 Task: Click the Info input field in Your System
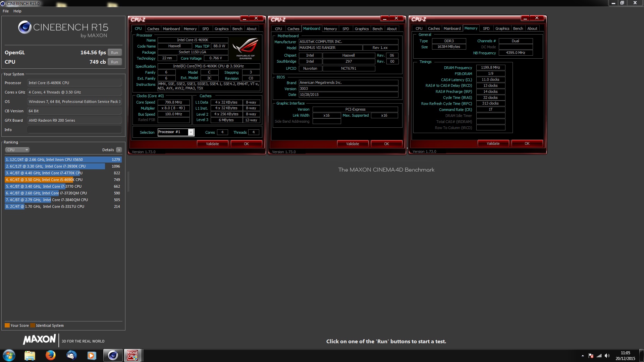coord(74,130)
